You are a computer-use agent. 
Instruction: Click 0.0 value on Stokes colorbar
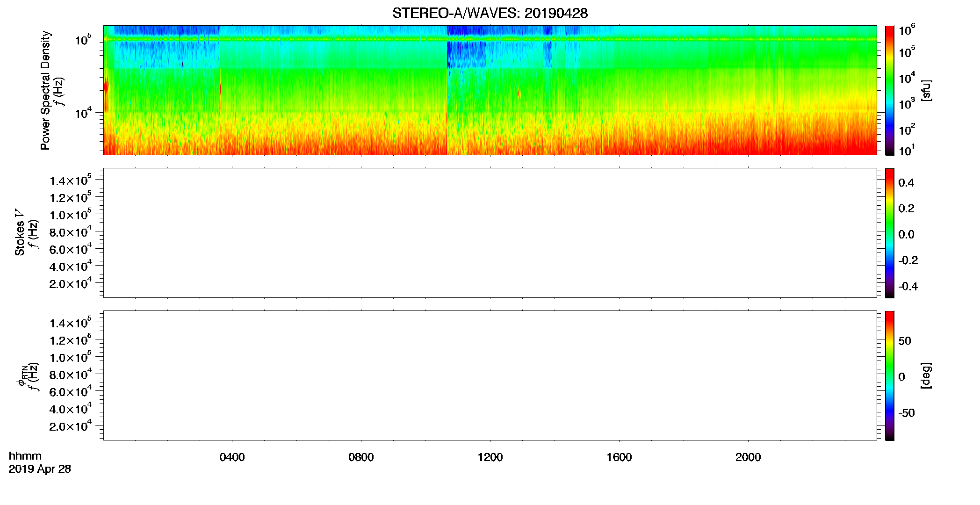pos(906,234)
